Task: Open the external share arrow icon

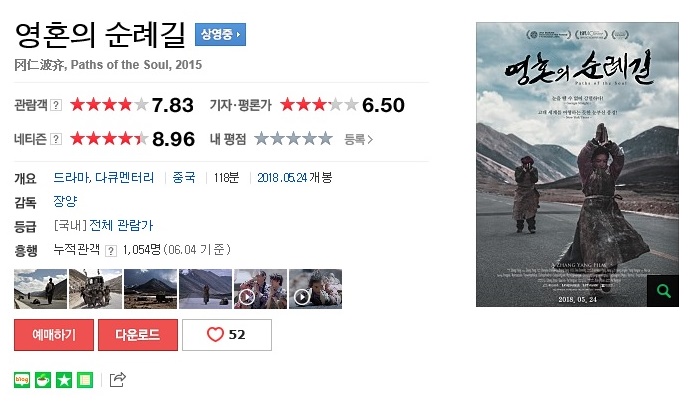Action: 118,380
